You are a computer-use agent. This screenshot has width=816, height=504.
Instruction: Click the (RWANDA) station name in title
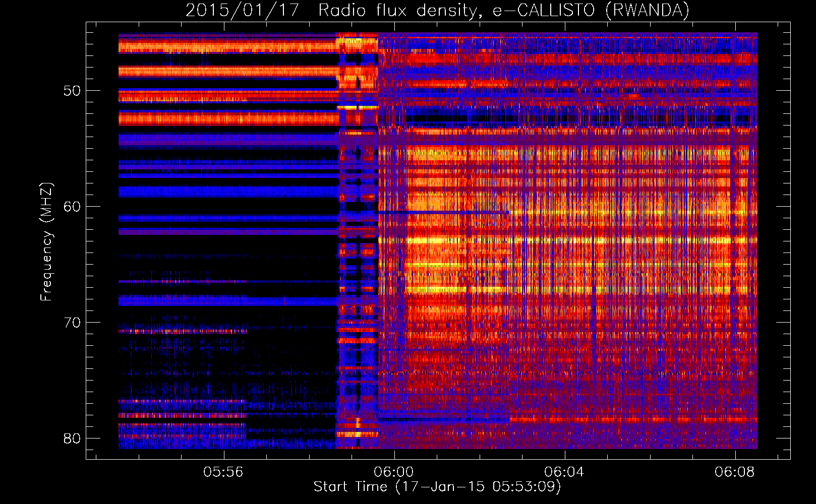pos(647,10)
